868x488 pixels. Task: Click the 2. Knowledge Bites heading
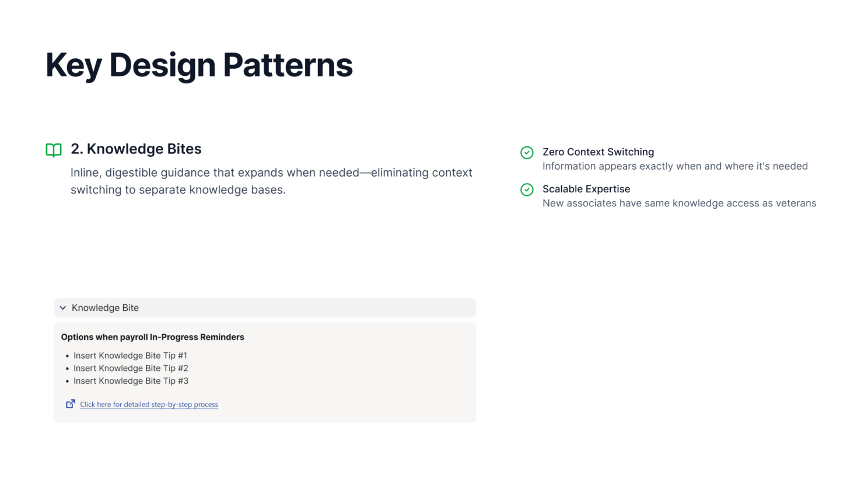coord(136,149)
